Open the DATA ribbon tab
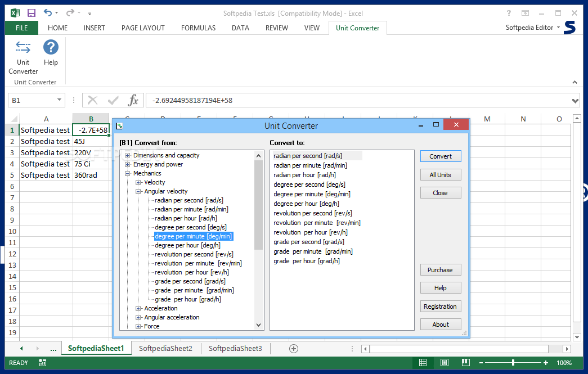The height and width of the screenshot is (374, 588). pyautogui.click(x=240, y=28)
